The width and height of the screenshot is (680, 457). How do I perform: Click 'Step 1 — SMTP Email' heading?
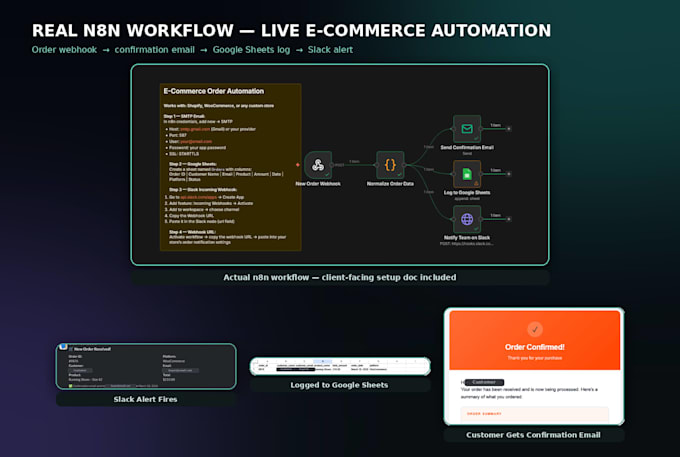[184, 116]
